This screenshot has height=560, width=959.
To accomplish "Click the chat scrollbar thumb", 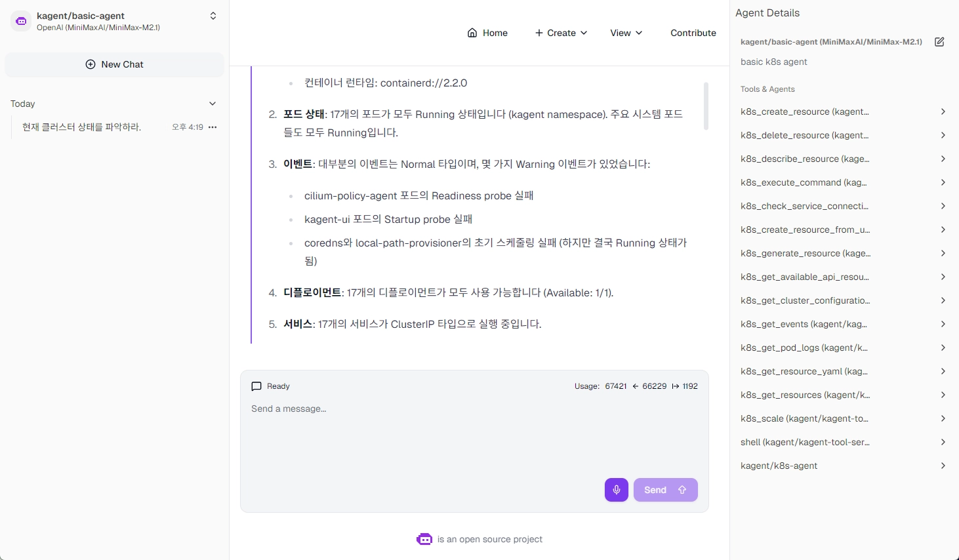I will tap(706, 106).
